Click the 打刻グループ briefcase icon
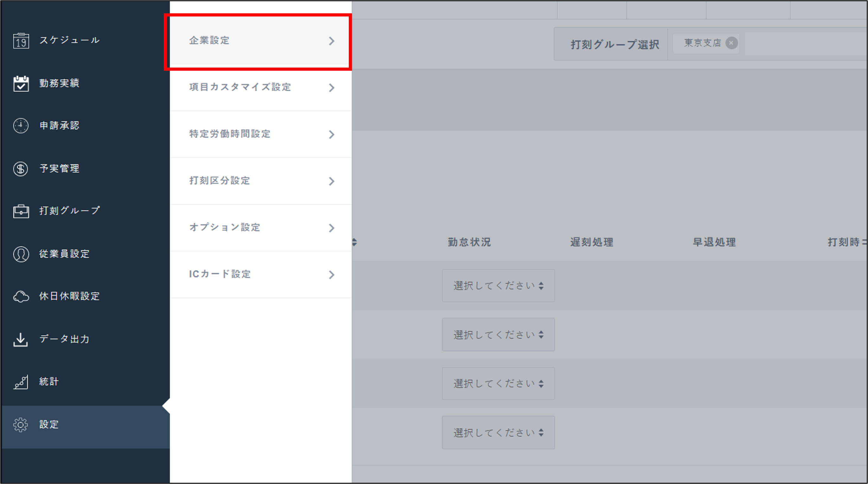The image size is (868, 484). click(21, 211)
